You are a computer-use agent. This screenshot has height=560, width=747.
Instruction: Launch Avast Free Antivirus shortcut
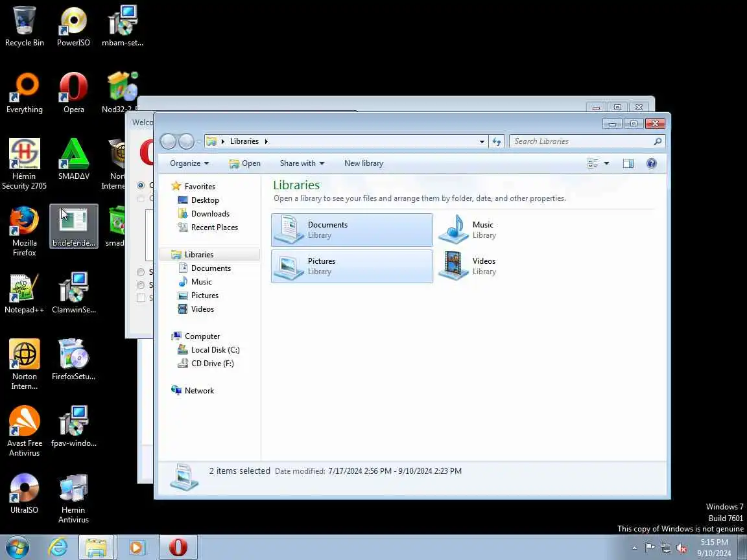pos(24,431)
